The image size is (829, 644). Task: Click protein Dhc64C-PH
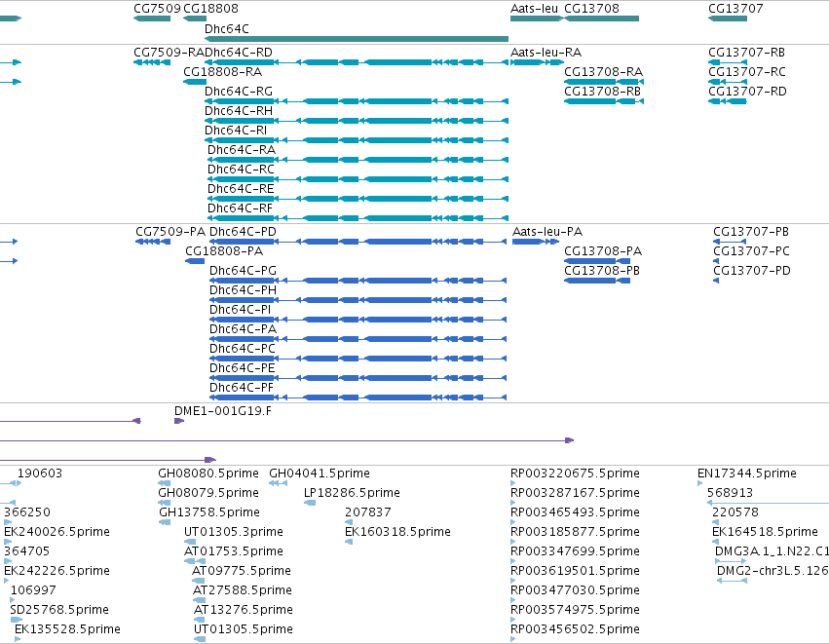click(358, 300)
